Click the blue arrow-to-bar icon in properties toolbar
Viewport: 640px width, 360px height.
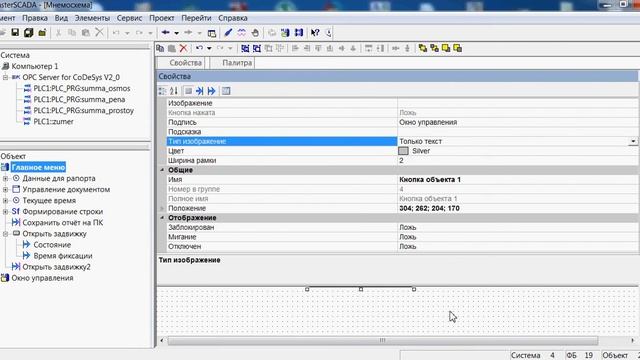pos(200,91)
